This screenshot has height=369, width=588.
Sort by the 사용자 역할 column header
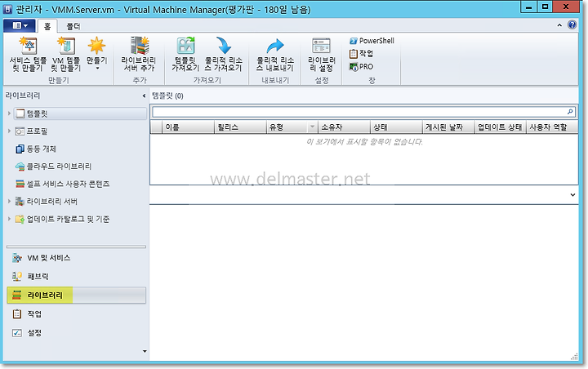551,127
